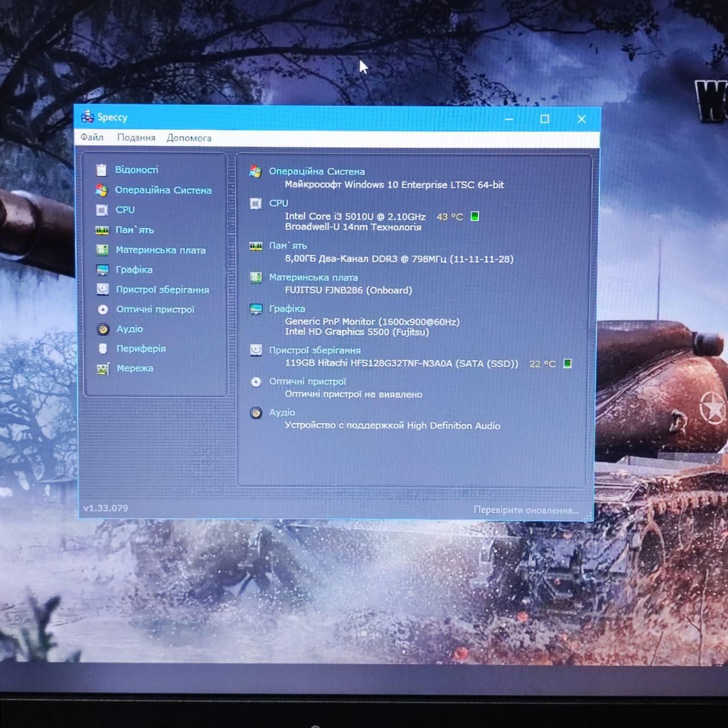
Task: Select Пристрої зберігання in the sidebar
Action: click(x=163, y=289)
